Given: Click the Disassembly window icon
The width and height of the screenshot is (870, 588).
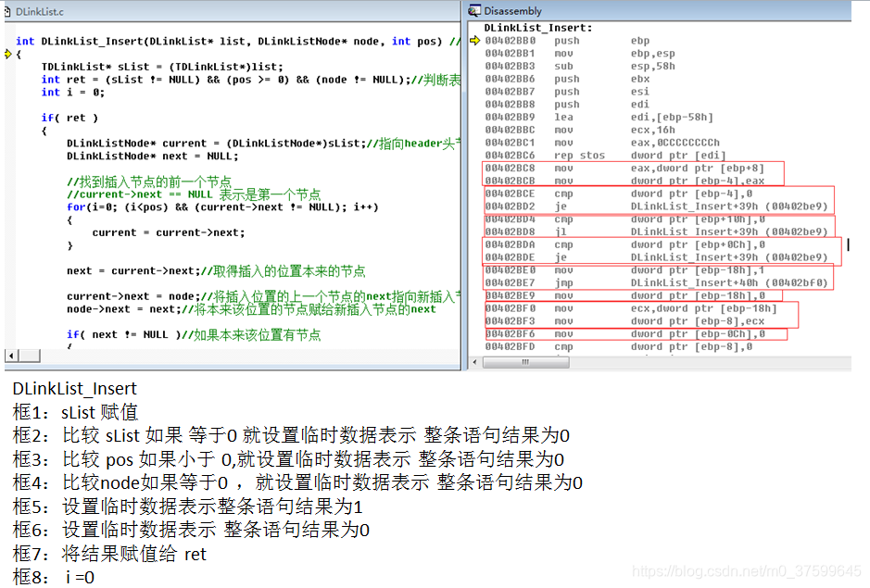Looking at the screenshot, I should [474, 10].
